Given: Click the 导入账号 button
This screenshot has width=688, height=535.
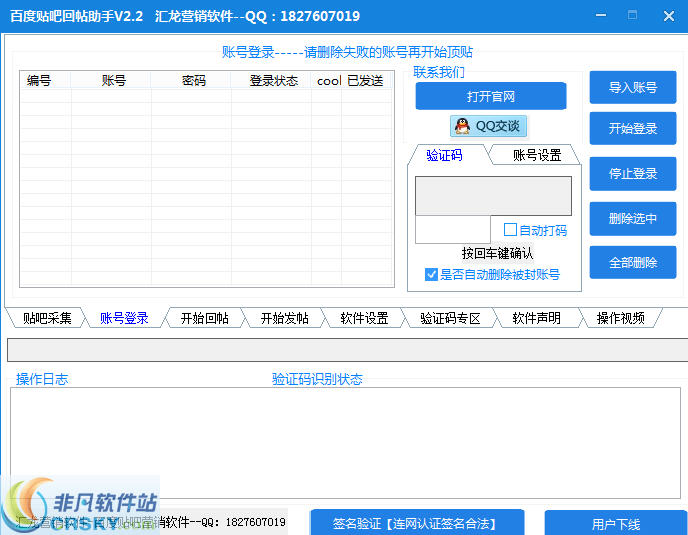Looking at the screenshot, I should tap(633, 87).
